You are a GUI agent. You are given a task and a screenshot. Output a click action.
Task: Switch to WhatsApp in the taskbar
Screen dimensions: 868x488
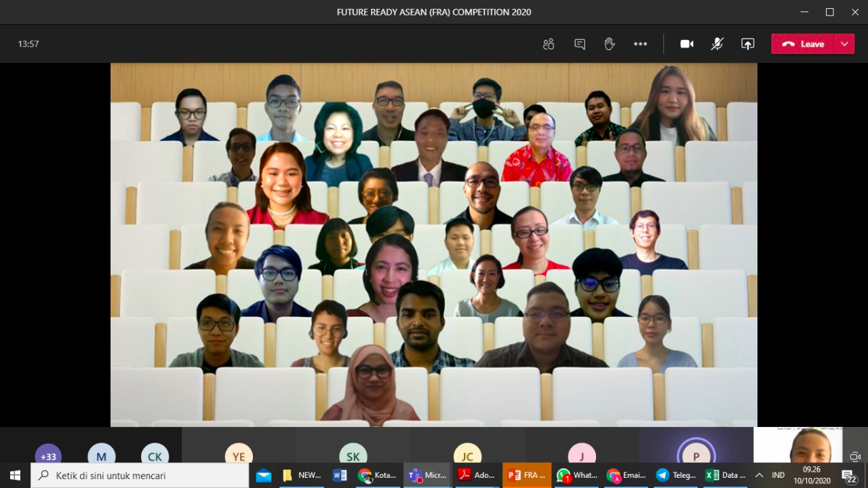click(x=576, y=475)
